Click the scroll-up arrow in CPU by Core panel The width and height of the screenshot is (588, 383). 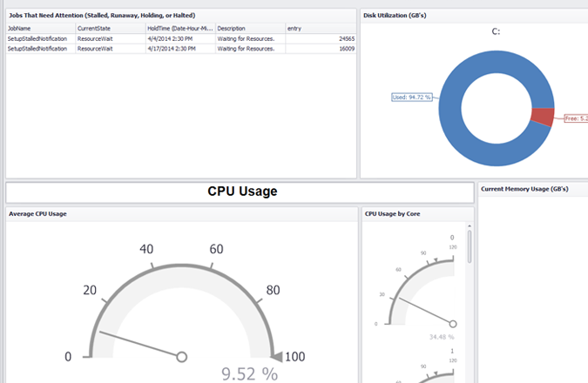coord(470,226)
